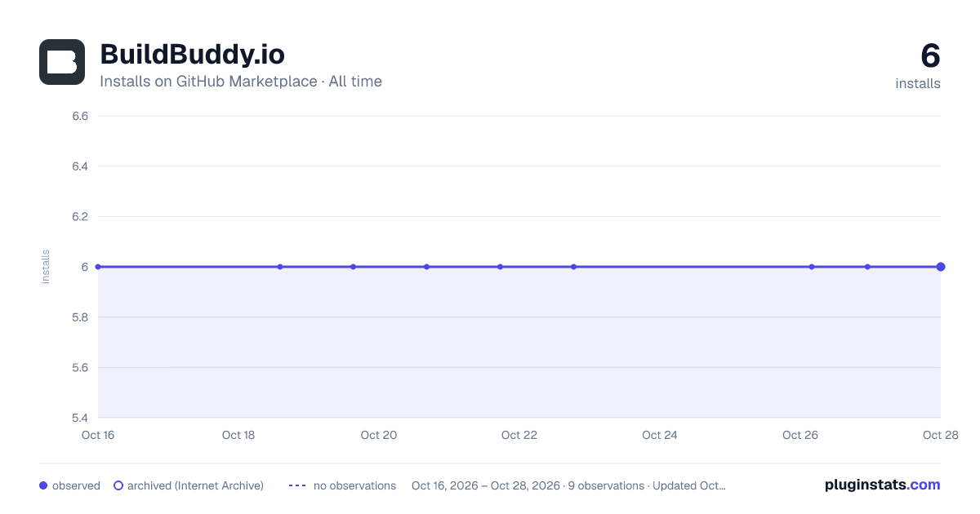Click the 'observed' legend label
Image resolution: width=980 pixels, height=514 pixels.
76,485
